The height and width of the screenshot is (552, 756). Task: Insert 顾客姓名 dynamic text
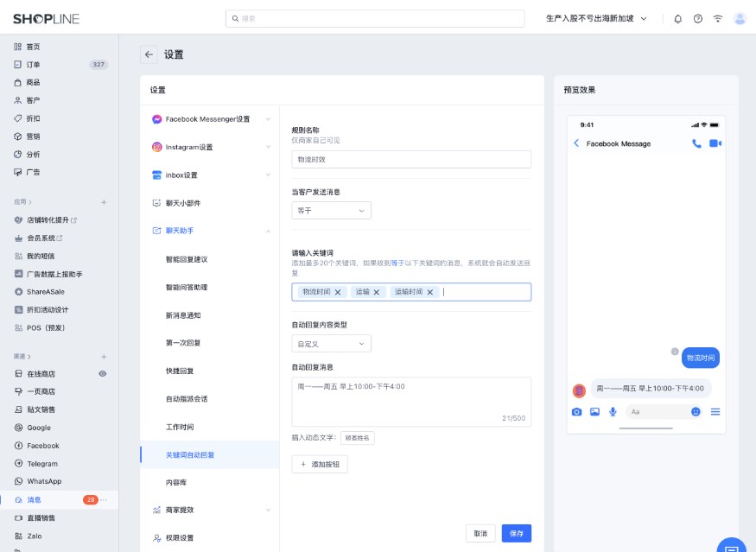click(x=358, y=438)
